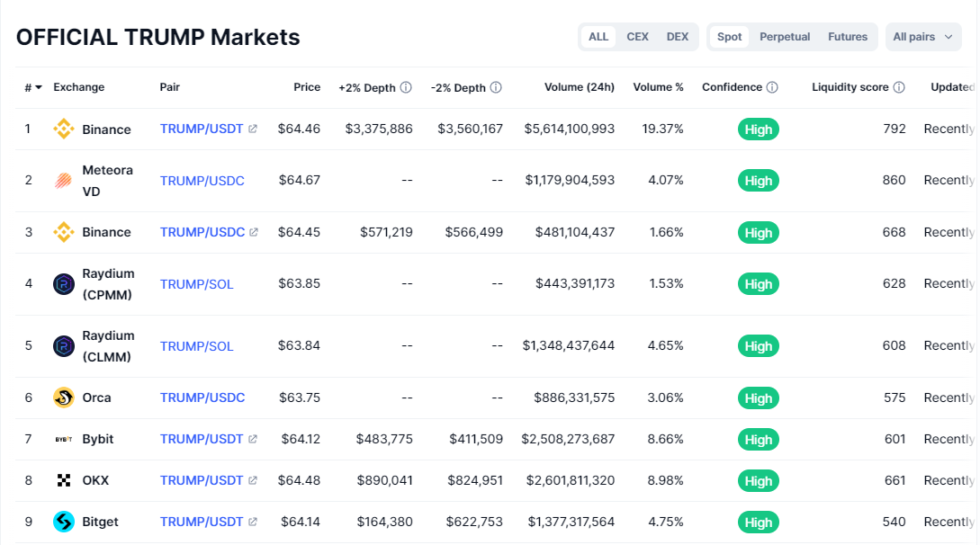
Task: Click the Bybit exchange name
Action: (x=97, y=439)
